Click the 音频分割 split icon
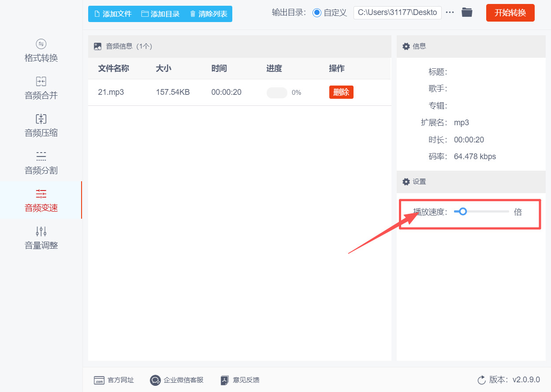Screen dimensions: 551x392 pyautogui.click(x=41, y=156)
